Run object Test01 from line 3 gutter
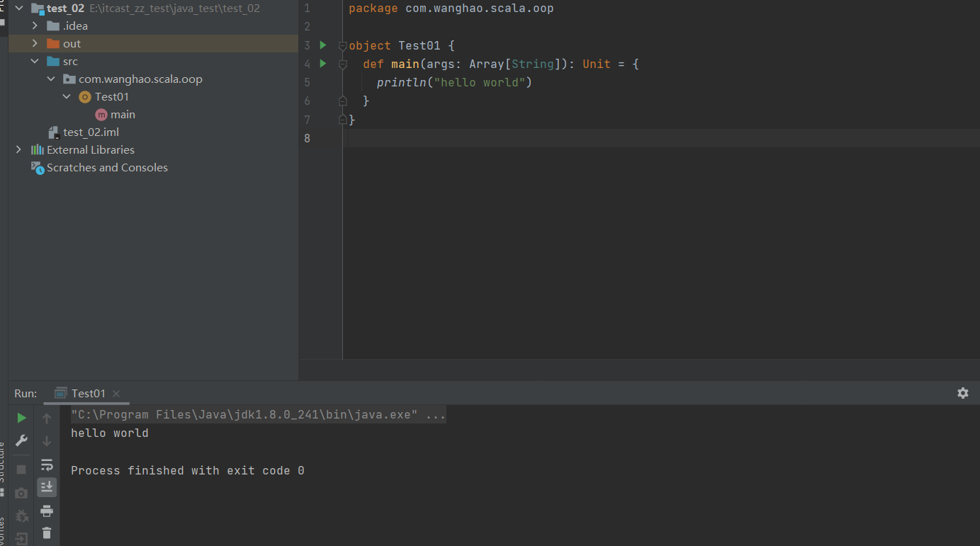Image resolution: width=980 pixels, height=546 pixels. (x=323, y=45)
